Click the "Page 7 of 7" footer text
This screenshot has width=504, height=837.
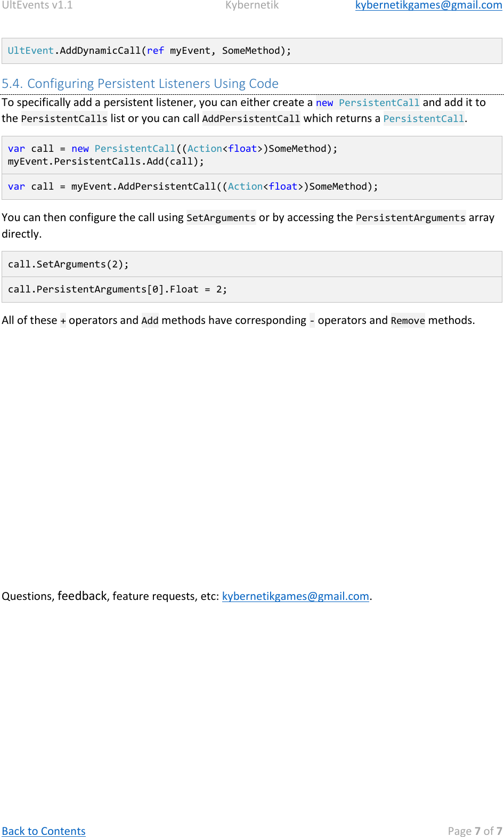(x=474, y=831)
